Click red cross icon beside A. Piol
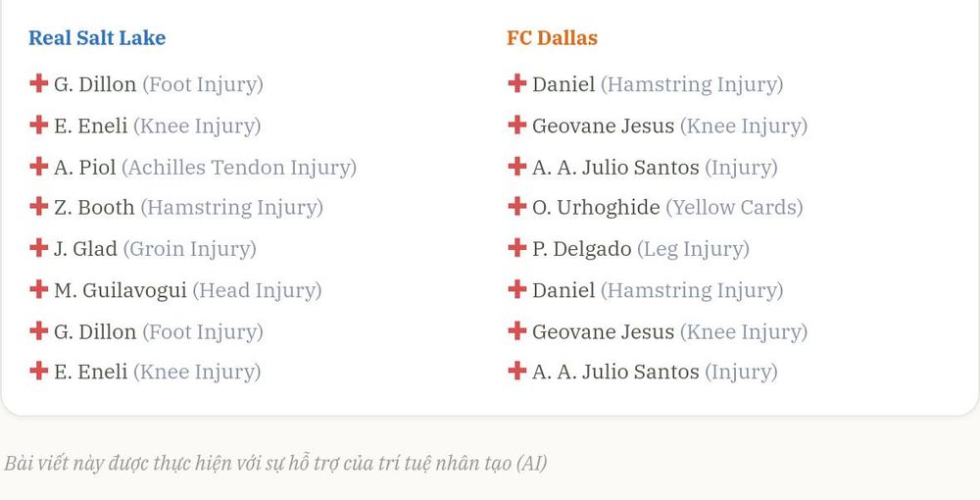Viewport: 980px width, 500px height. click(x=39, y=167)
